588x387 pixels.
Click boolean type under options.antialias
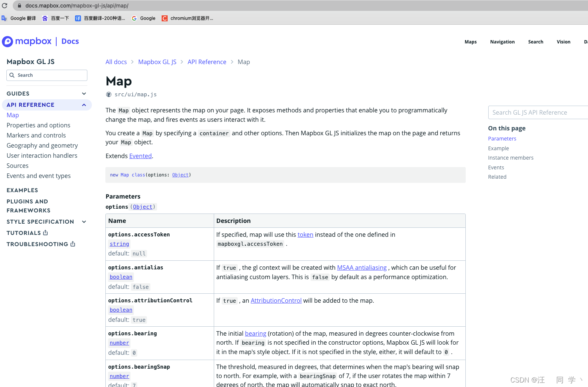[121, 277]
